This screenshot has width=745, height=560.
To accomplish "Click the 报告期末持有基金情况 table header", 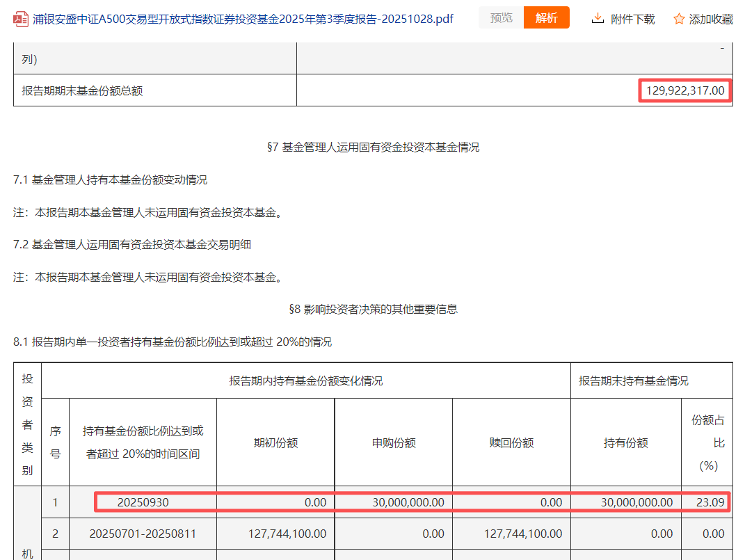I will pos(634,381).
